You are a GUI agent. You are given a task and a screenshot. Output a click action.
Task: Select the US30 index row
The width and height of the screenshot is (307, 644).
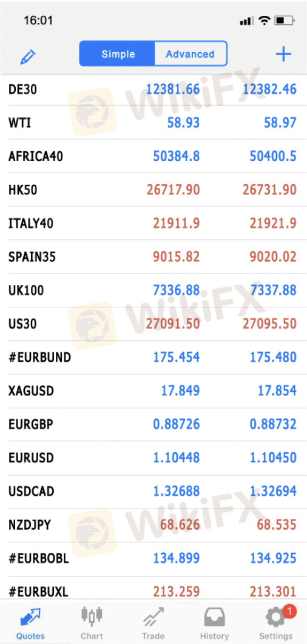[x=153, y=324]
